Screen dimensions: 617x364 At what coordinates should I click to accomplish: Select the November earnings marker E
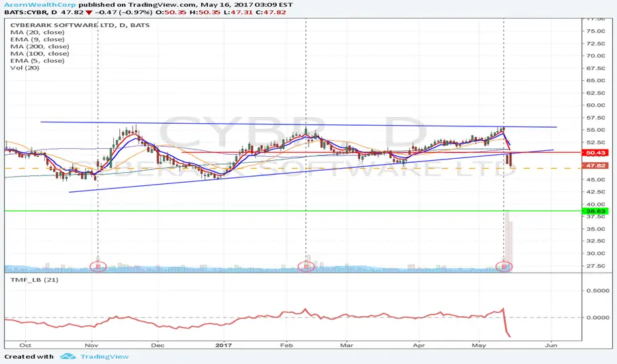coord(98,267)
